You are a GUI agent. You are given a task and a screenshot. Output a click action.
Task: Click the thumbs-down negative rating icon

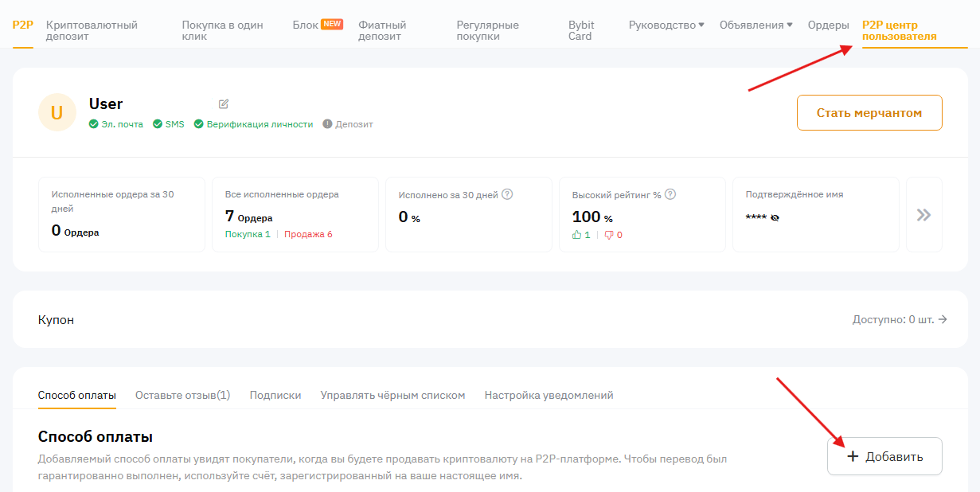(609, 235)
